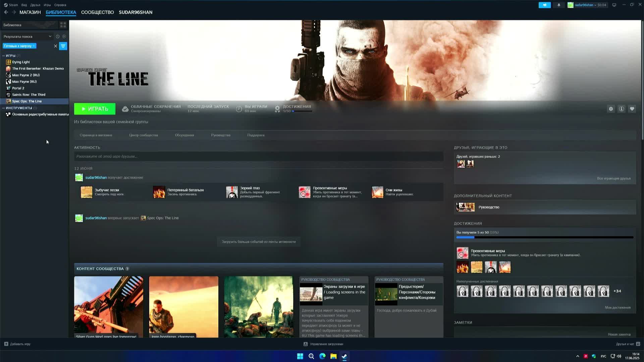Add game to favorites heart icon
Image resolution: width=644 pixels, height=362 pixels.
(x=632, y=109)
